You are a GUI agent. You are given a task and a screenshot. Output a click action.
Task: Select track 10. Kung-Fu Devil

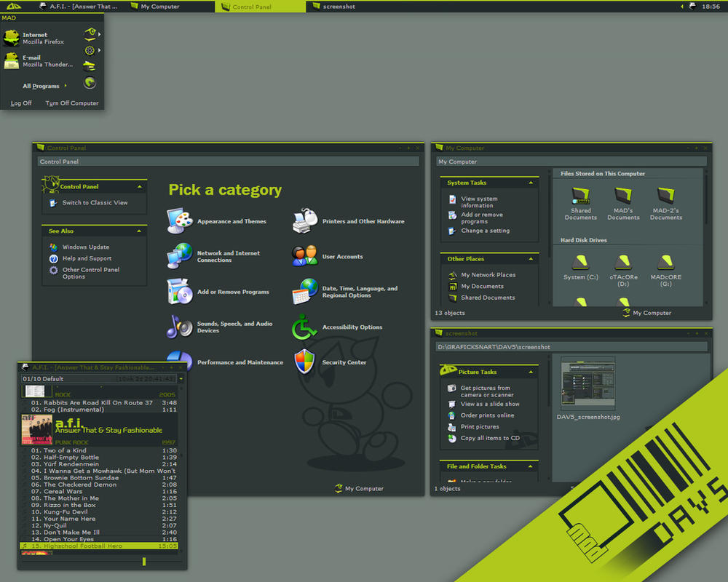click(99, 512)
